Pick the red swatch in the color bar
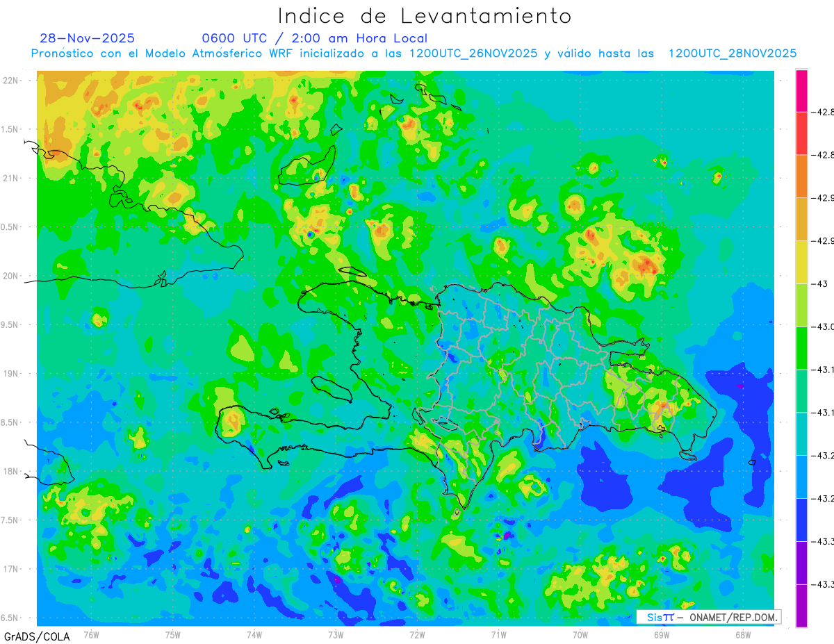Screen dimensions: 834x644 [801, 133]
